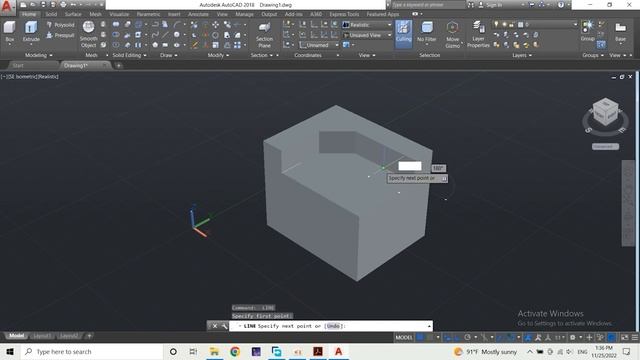Add a new drawing tab with plus
The height and width of the screenshot is (360, 640).
[118, 65]
